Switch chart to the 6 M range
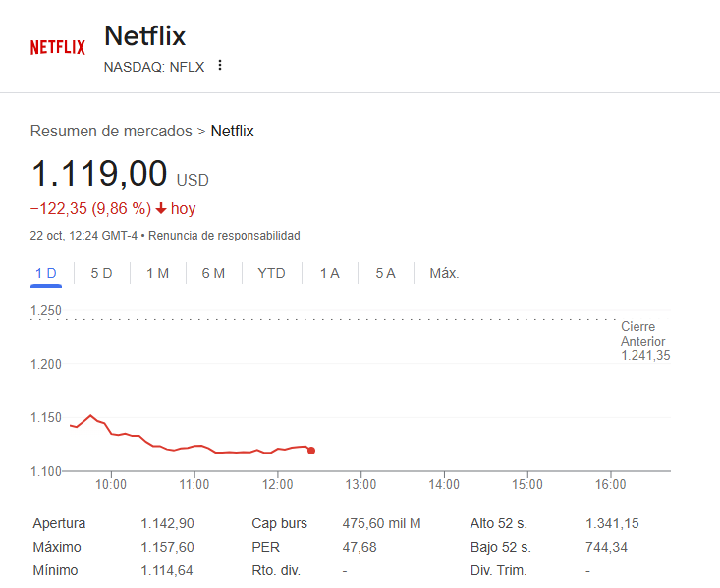This screenshot has height=588, width=720. click(x=213, y=273)
